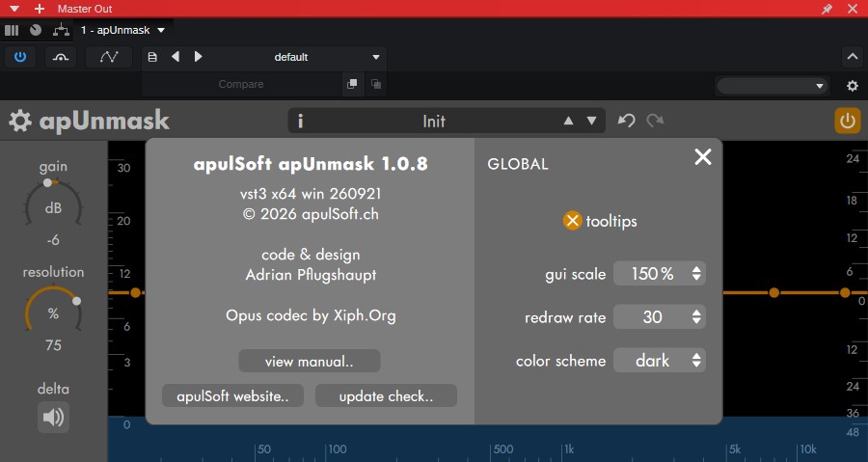Open the preset file page icon
This screenshot has height=462, width=868.
[x=152, y=57]
